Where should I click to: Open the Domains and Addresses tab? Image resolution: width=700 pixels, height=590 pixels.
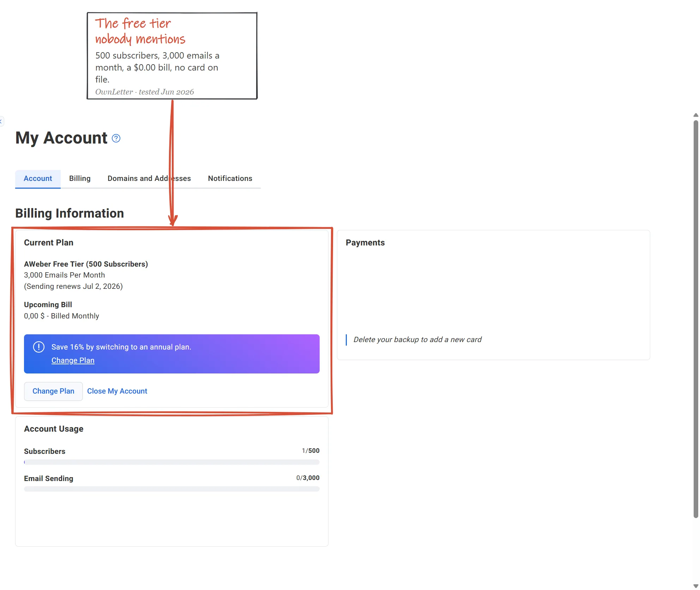pos(149,178)
